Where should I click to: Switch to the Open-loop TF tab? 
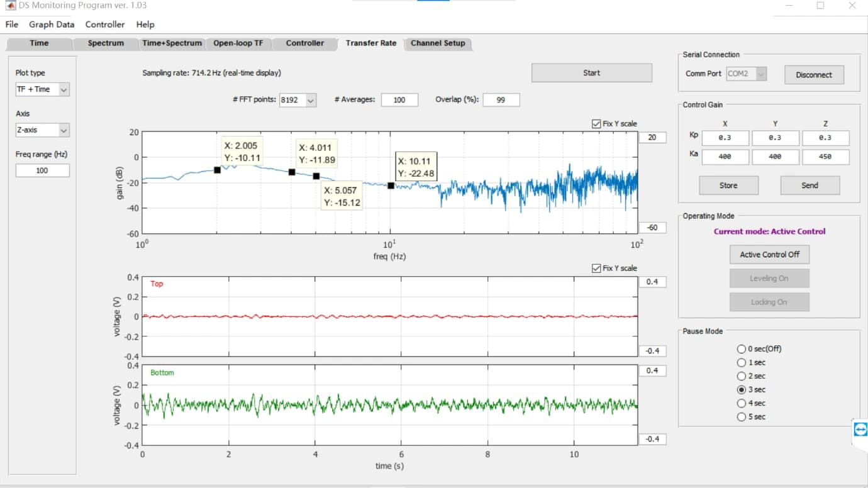tap(238, 43)
